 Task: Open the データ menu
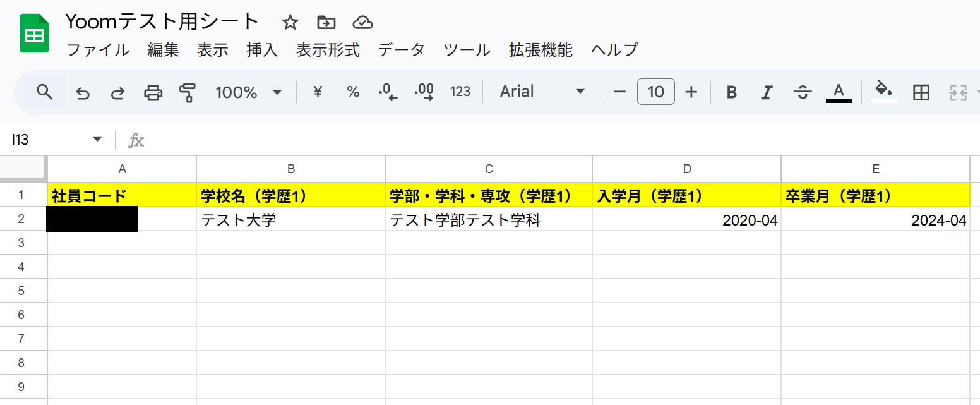coord(402,50)
